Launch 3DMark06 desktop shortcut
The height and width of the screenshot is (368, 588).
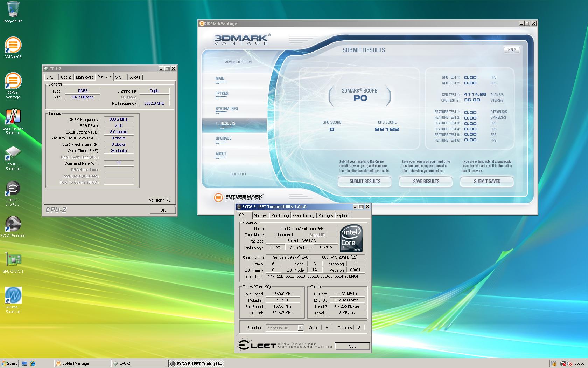pyautogui.click(x=13, y=48)
